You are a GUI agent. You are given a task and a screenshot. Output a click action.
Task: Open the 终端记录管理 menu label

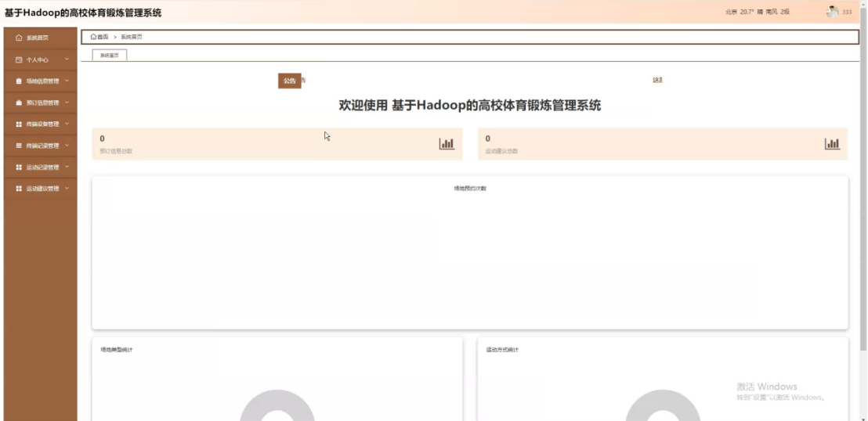point(42,146)
